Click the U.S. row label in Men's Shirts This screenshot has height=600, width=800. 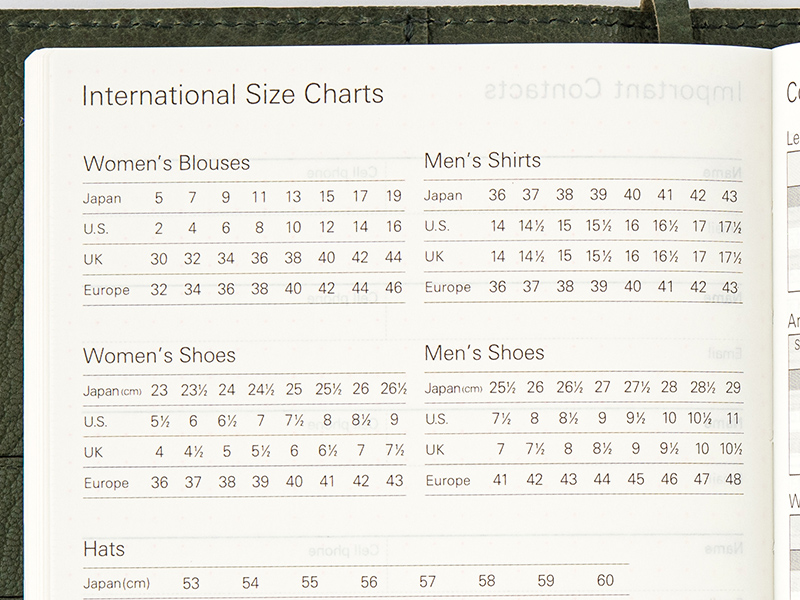(437, 226)
